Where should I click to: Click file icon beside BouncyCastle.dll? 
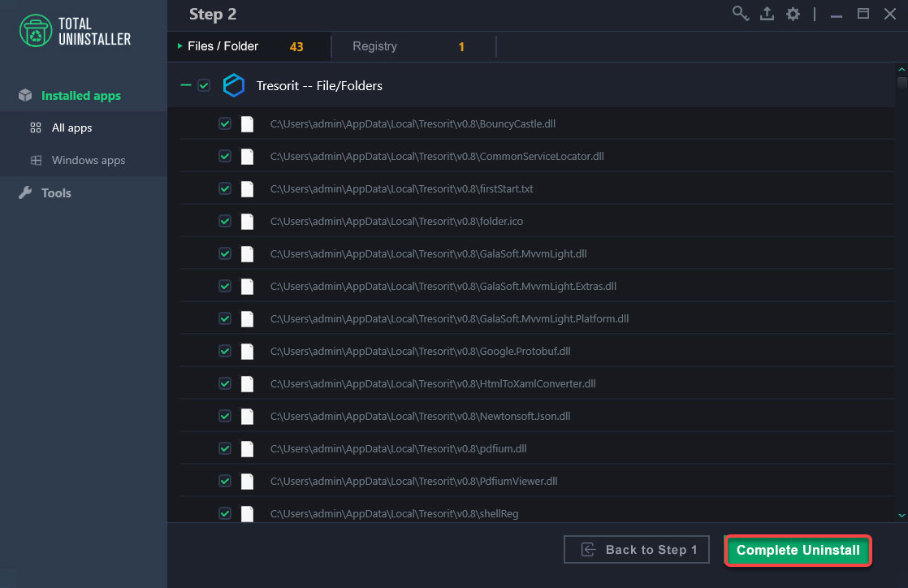(x=247, y=124)
